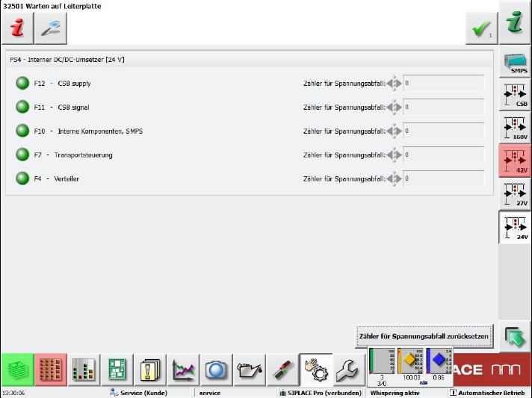Click the stepper arrows for F7 Transportsteuerung
This screenshot has height=398, width=532.
394,155
